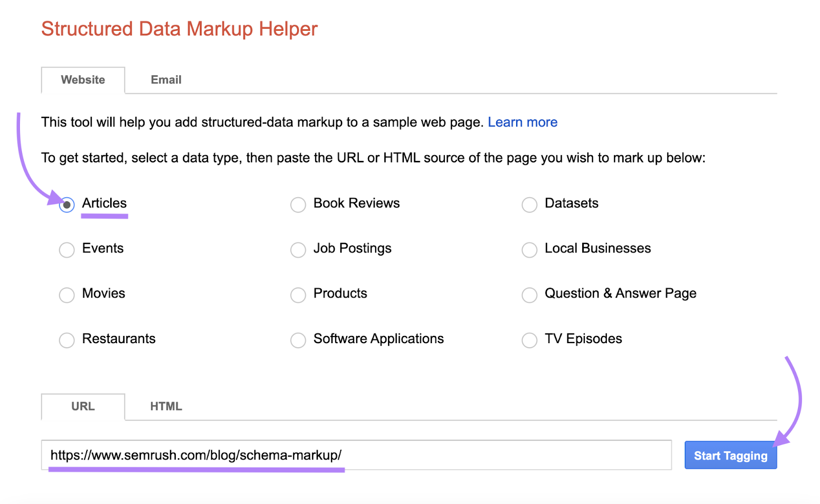Choose the Datasets option
Screen dimensions: 820x504
coord(529,205)
